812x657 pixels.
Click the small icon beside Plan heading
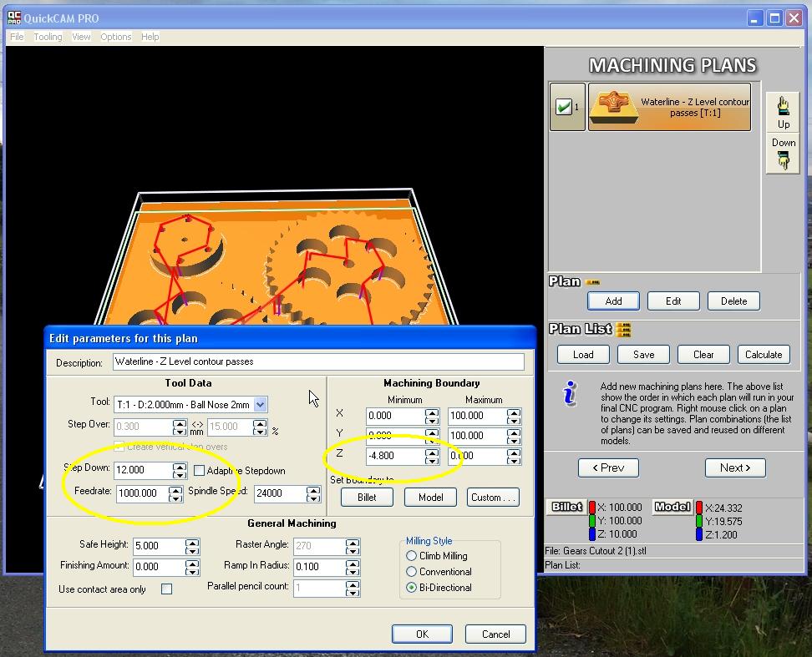tap(592, 282)
